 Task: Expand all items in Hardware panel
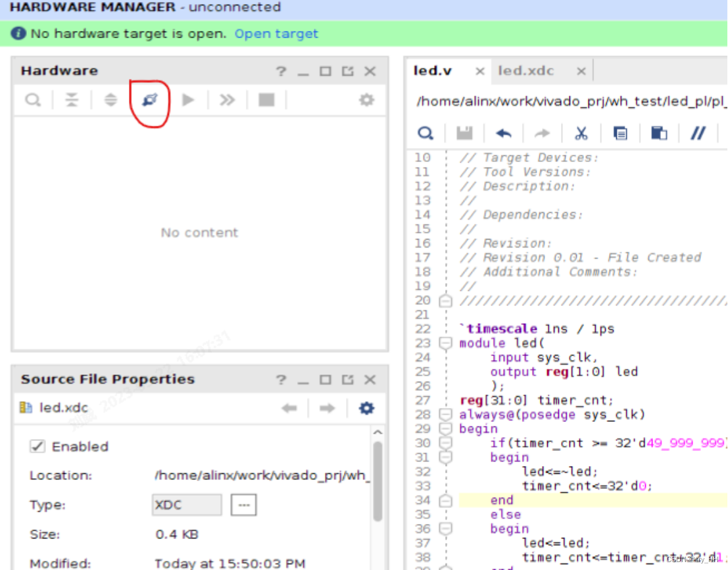(x=110, y=99)
